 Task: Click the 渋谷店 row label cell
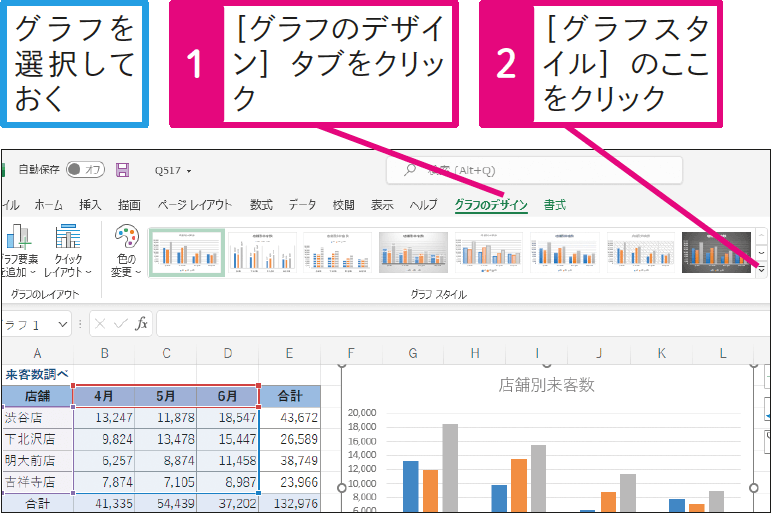(37, 418)
